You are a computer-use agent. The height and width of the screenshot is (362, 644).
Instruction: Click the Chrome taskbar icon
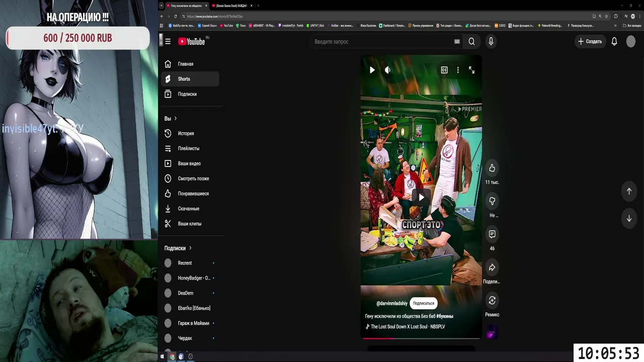pyautogui.click(x=172, y=356)
